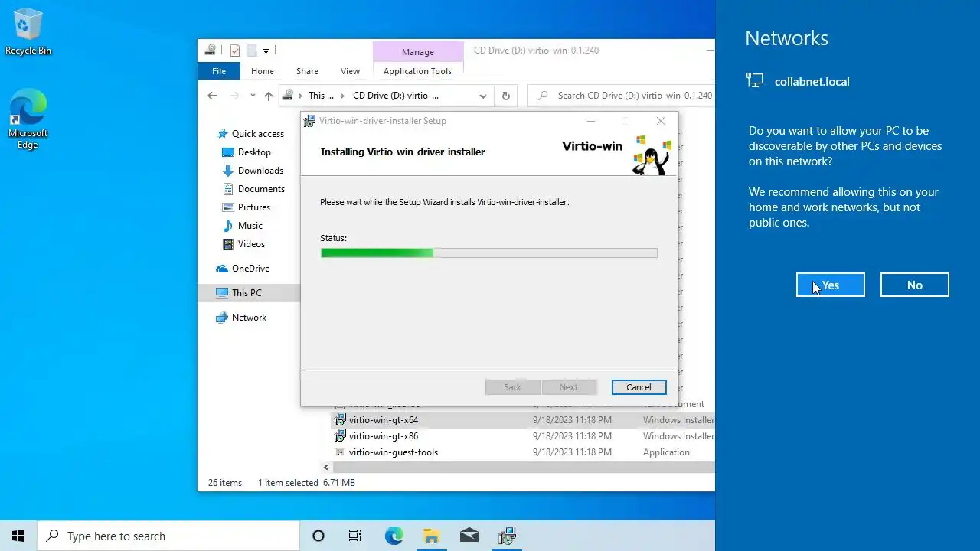Viewport: 980px width, 551px height.
Task: Open the Recycle Bin desktop icon
Action: (x=28, y=32)
